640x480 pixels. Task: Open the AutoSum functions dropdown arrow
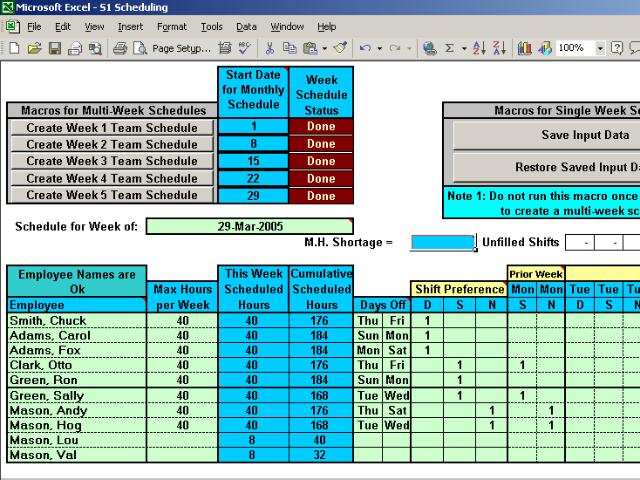click(x=464, y=48)
